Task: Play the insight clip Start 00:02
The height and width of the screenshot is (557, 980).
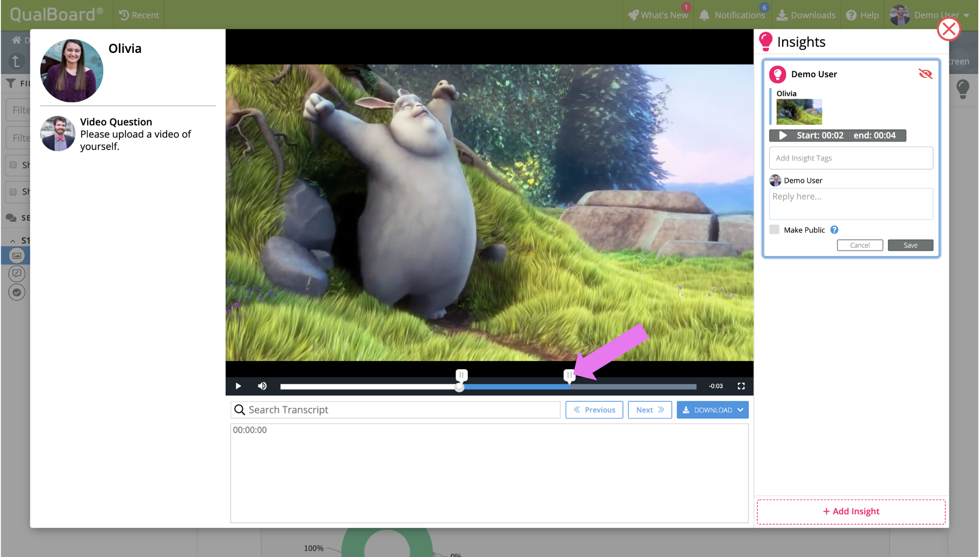Action: point(783,135)
